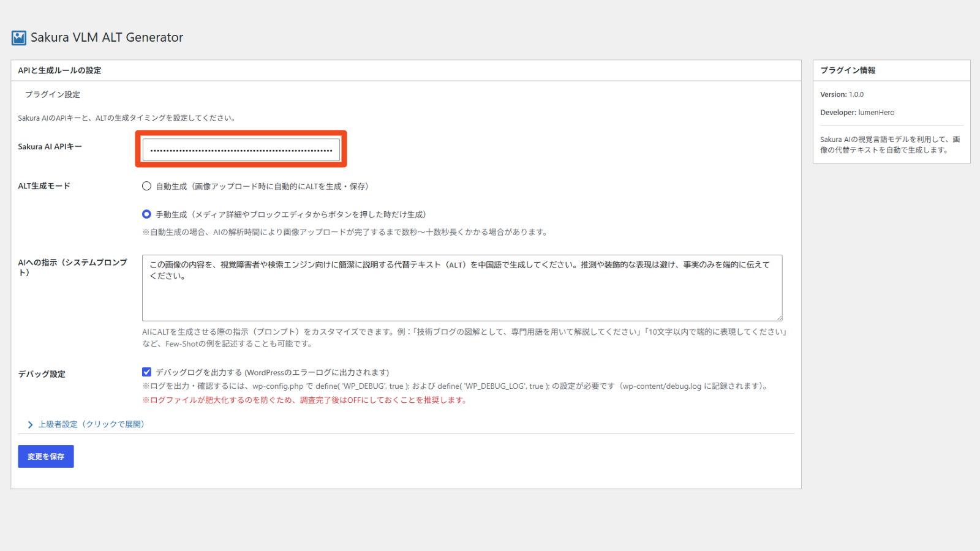Click the デバッグ設定 label

pos(42,374)
